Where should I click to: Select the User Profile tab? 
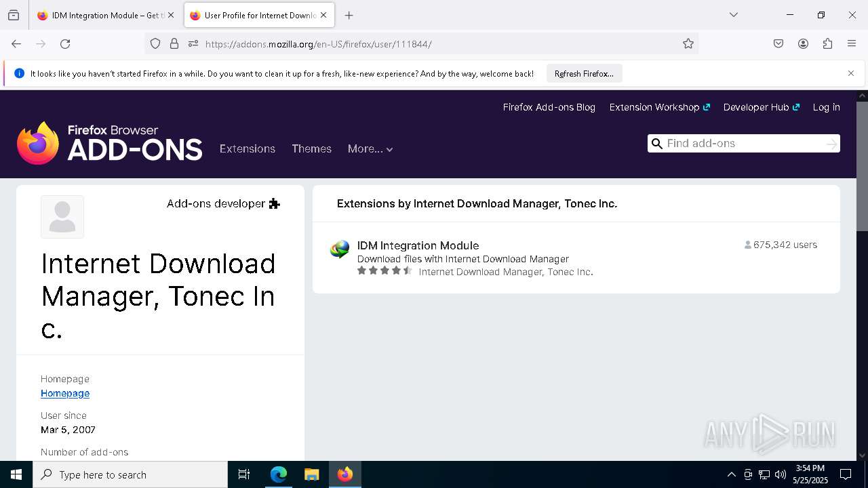tap(259, 15)
